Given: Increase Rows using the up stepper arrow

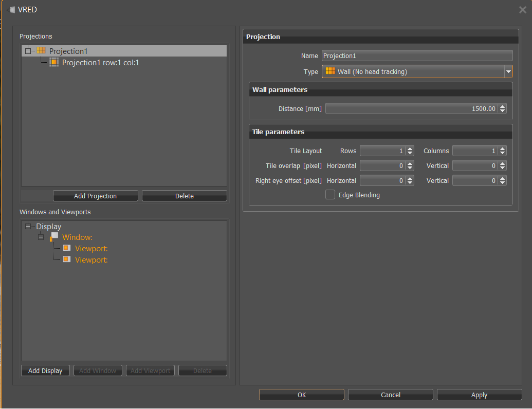Looking at the screenshot, I should 410,148.
